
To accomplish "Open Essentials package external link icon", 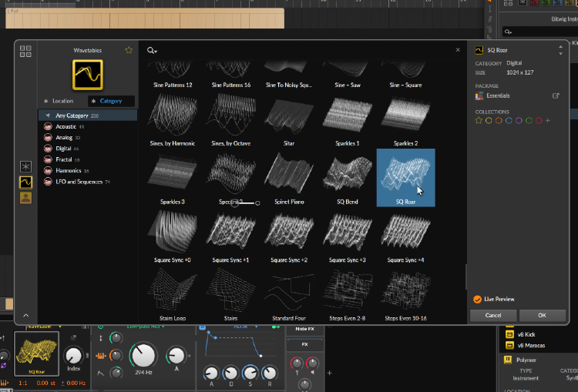I will coord(556,95).
